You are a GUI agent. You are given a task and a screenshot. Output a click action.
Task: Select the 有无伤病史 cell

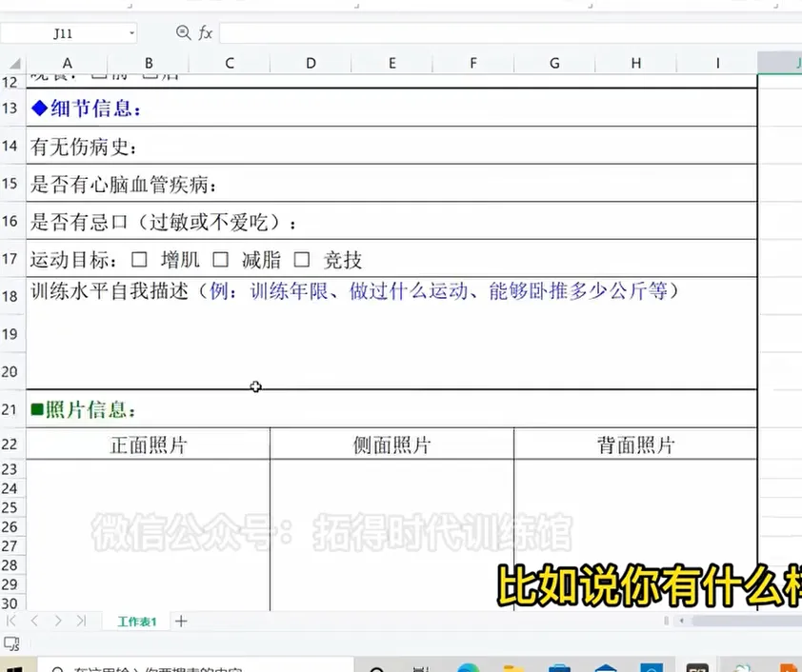[x=86, y=148]
